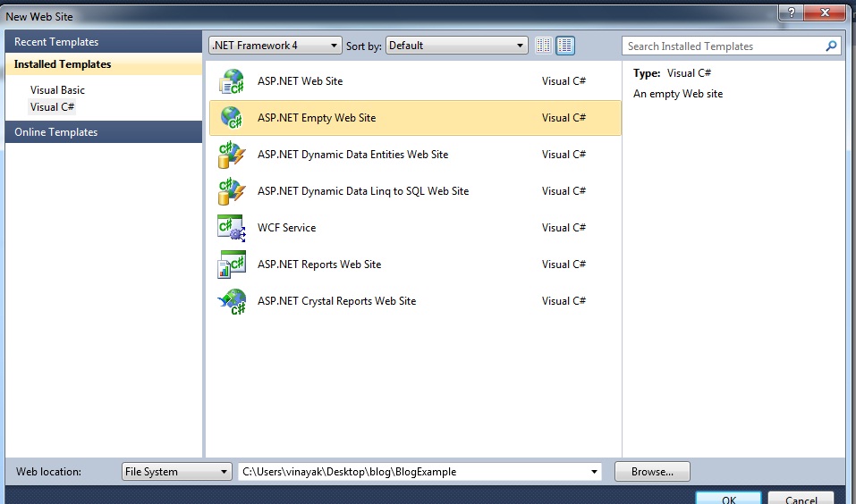Select the WCF Service template icon
856x504 pixels.
(x=232, y=228)
